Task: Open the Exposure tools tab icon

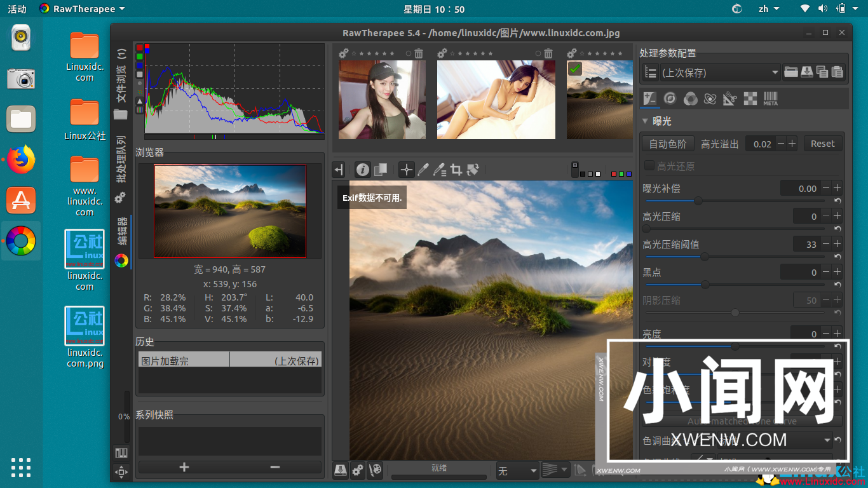Action: pos(649,98)
